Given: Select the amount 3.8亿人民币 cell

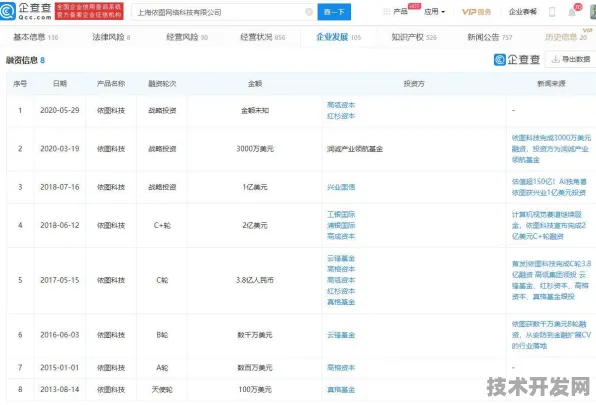Looking at the screenshot, I should pyautogui.click(x=255, y=280).
